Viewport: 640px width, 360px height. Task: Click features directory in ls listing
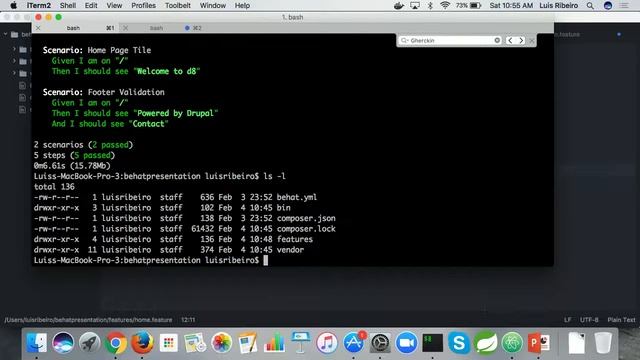295,239
